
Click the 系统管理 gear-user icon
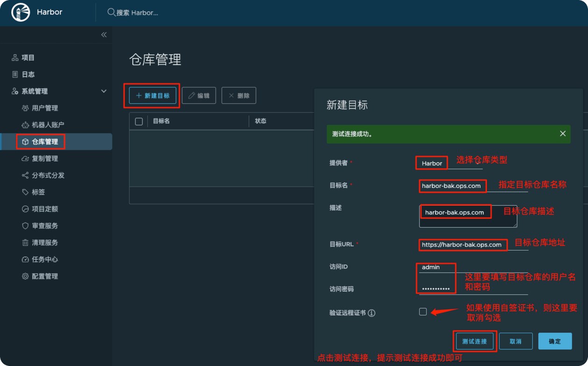[x=15, y=91]
